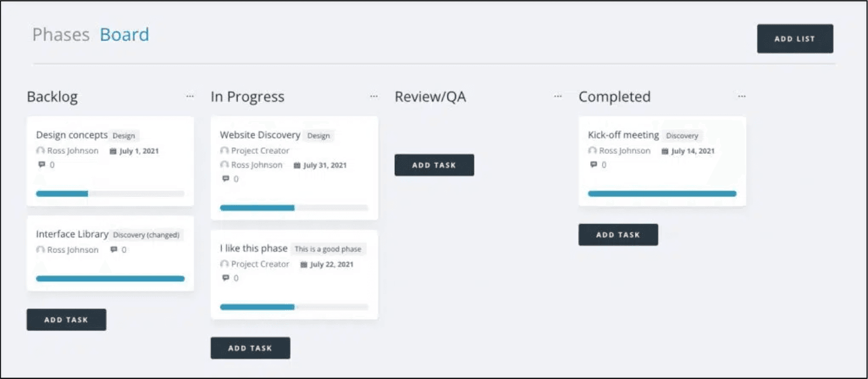This screenshot has height=379, width=868.
Task: Click Add Task under the Backlog list
Action: [66, 320]
